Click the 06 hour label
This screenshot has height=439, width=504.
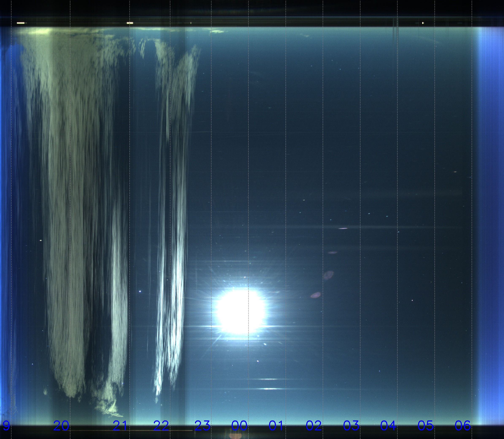coord(462,425)
